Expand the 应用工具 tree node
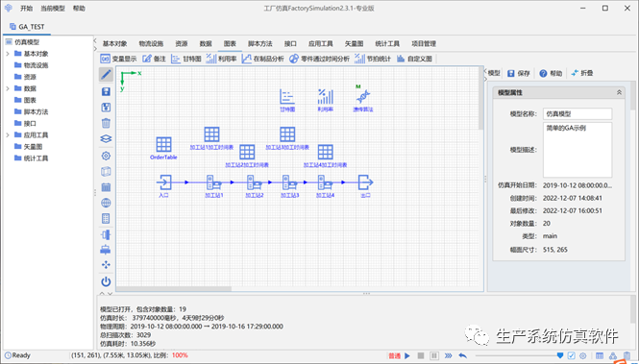The width and height of the screenshot is (639, 364). click(x=8, y=134)
